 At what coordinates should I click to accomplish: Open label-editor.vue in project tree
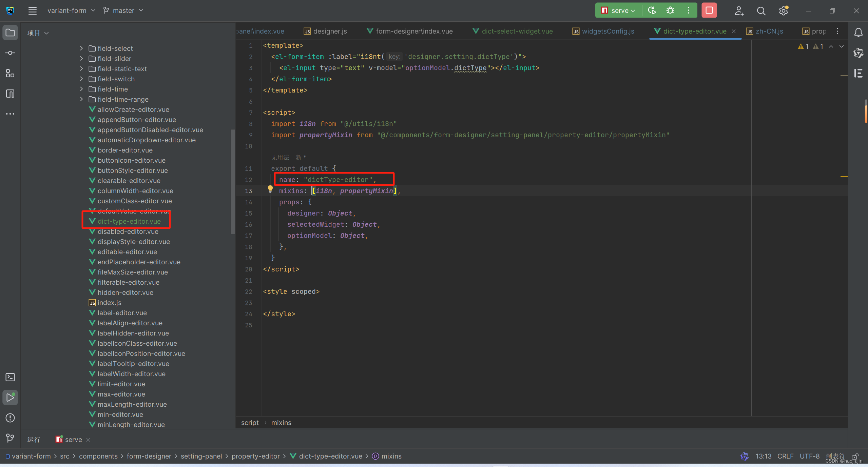point(122,313)
